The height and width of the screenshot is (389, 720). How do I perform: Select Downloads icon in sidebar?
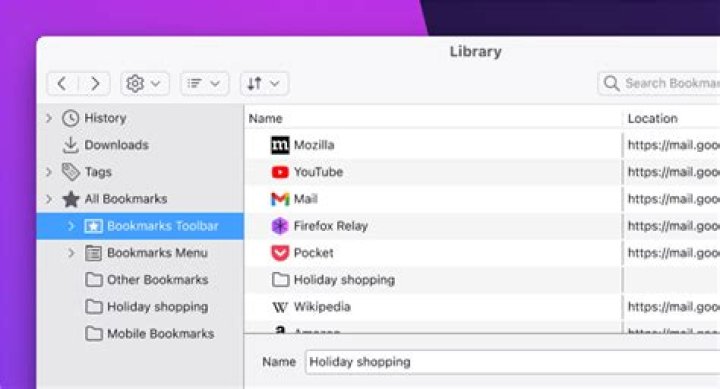tap(70, 145)
